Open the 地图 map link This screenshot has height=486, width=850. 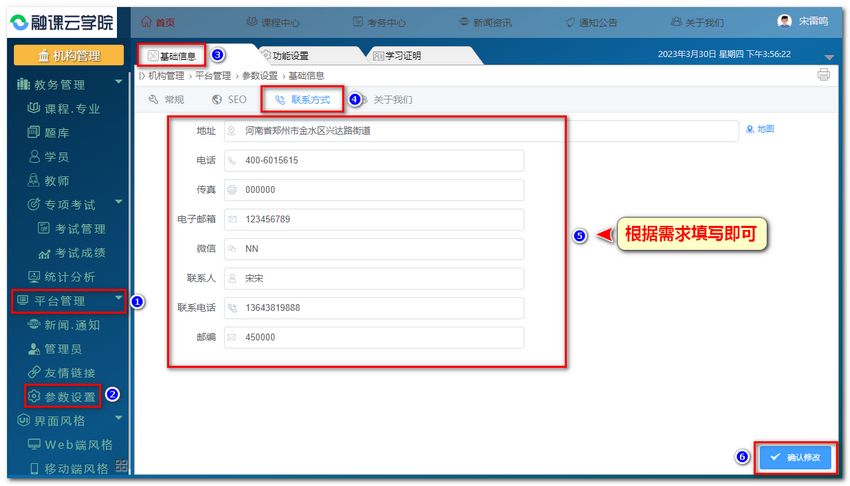[765, 129]
